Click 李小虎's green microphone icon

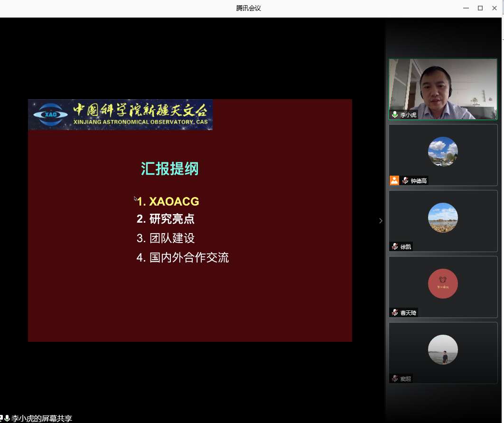coord(394,115)
